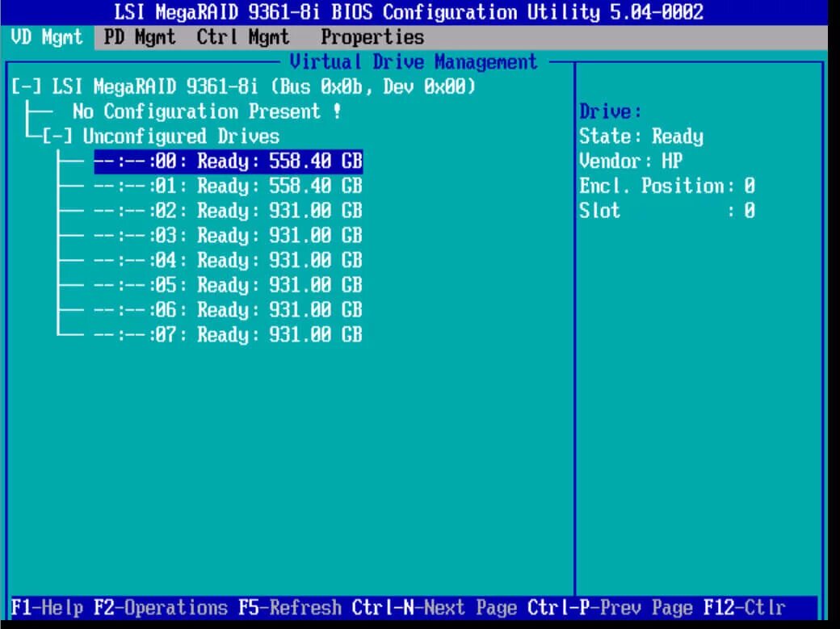840x629 pixels.
Task: Select drive 06 Ready 931.00 GB
Action: pos(229,310)
